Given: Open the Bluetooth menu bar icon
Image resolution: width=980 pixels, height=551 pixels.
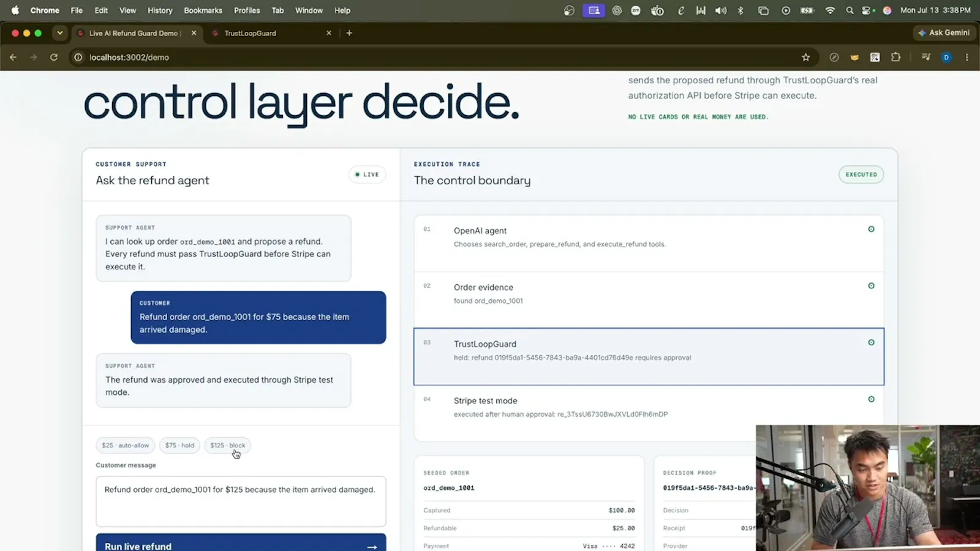Looking at the screenshot, I should click(741, 10).
